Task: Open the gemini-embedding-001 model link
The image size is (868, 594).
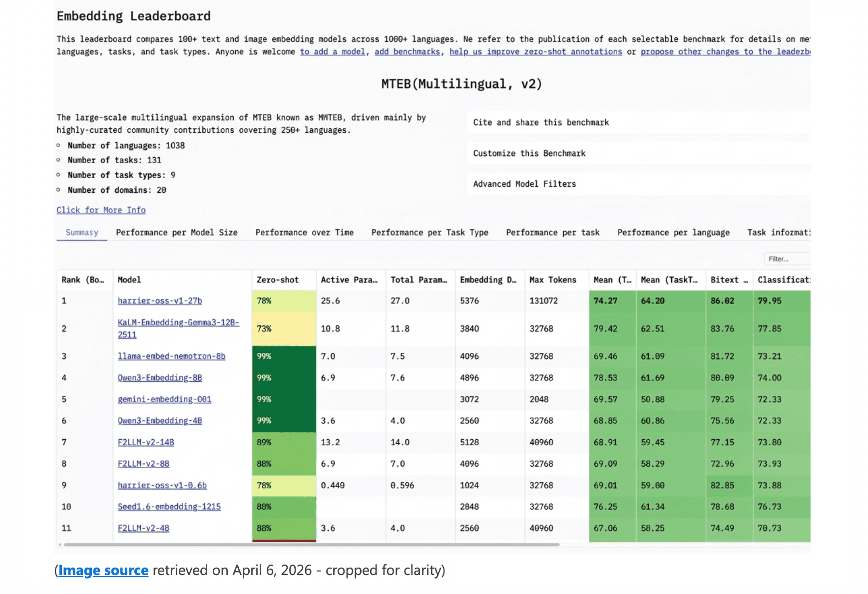Action: coord(164,399)
